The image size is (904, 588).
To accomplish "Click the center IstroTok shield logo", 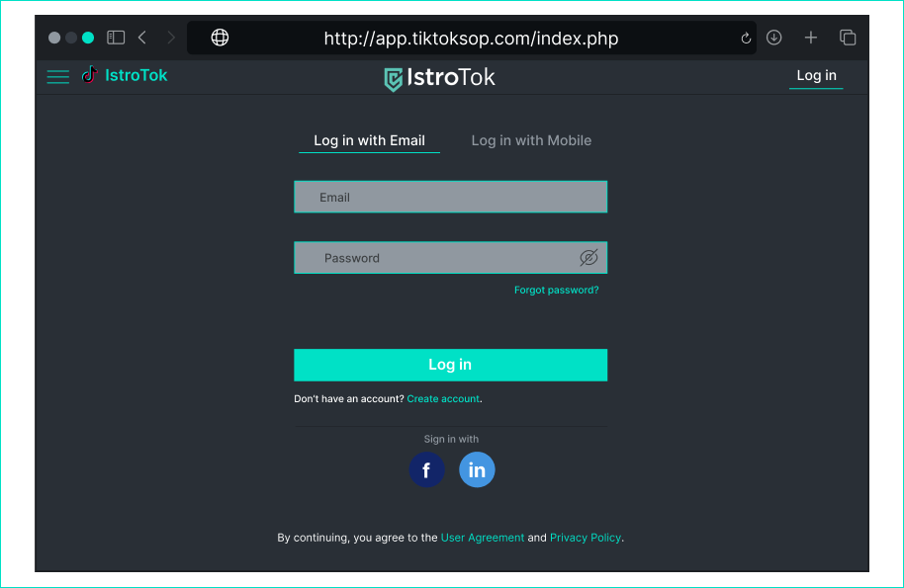I will click(x=440, y=77).
